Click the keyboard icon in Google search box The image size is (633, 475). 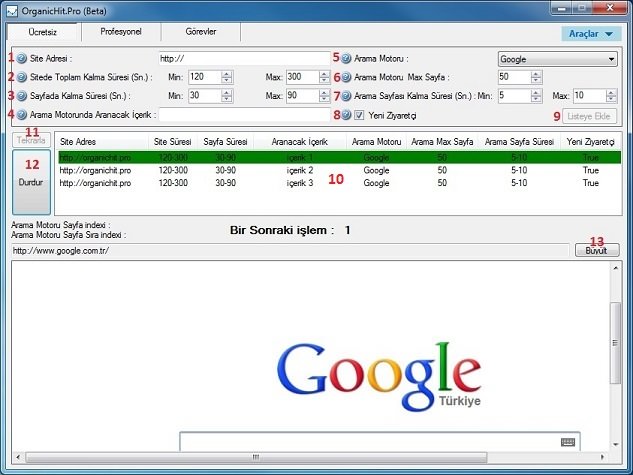pos(568,442)
